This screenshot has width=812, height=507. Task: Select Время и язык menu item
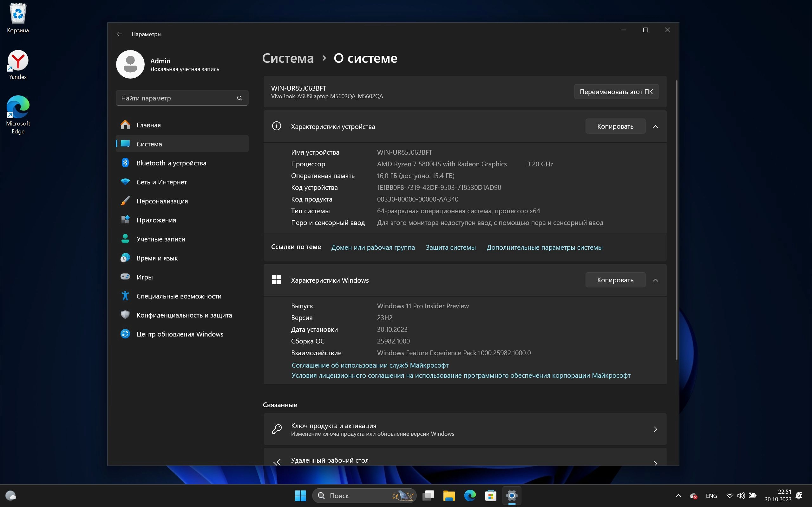click(157, 258)
